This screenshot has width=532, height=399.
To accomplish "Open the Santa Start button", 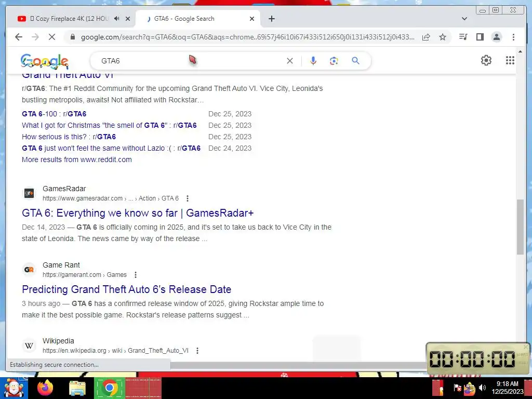I will (x=14, y=388).
